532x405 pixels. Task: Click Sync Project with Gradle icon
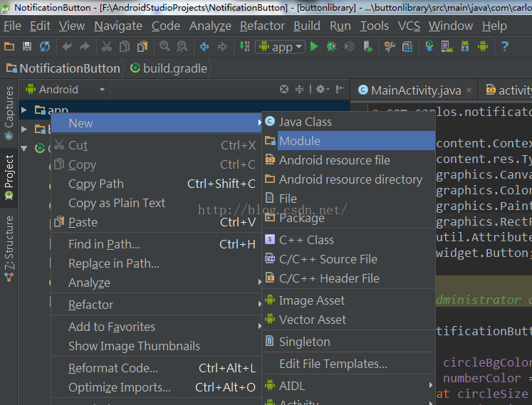coord(429,46)
